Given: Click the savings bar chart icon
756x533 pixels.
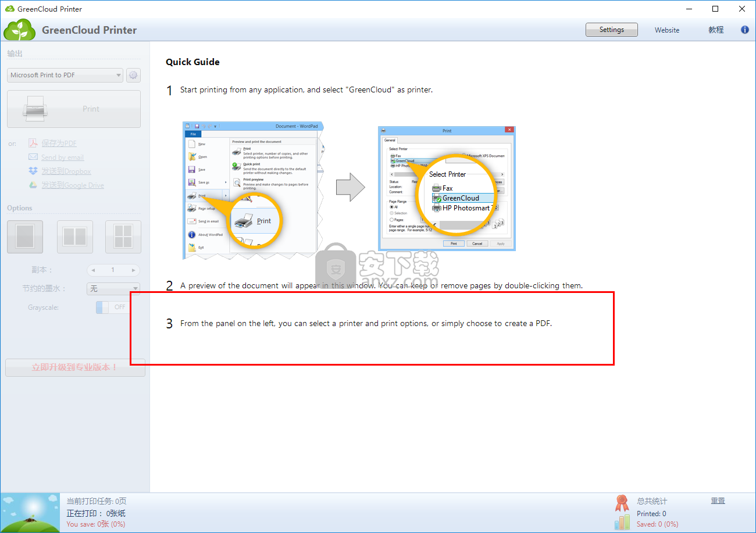Looking at the screenshot, I should click(x=622, y=522).
